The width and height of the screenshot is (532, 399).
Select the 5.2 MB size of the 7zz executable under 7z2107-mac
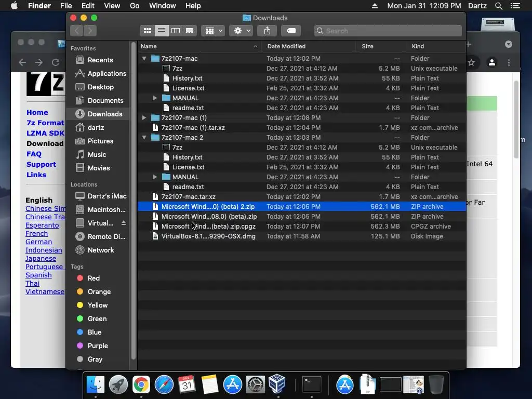[x=389, y=69]
